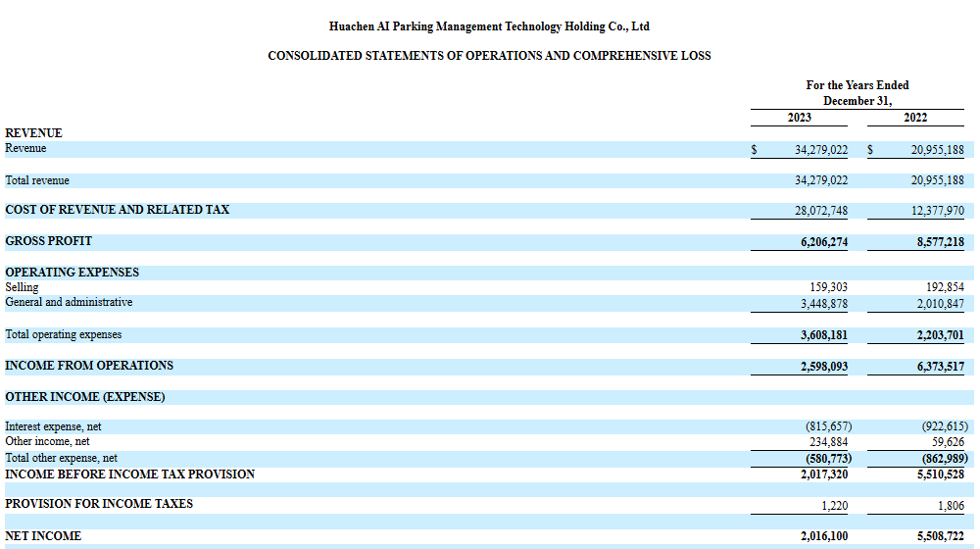Click the 'For the Years Ended December 31,' header
The width and height of the screenshot is (980, 549).
click(x=857, y=93)
